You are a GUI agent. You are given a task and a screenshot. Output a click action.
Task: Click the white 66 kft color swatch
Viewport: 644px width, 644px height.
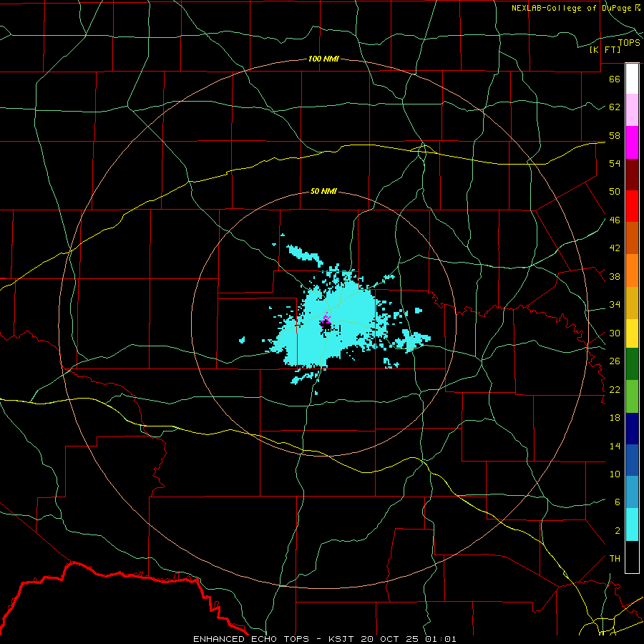632,79
